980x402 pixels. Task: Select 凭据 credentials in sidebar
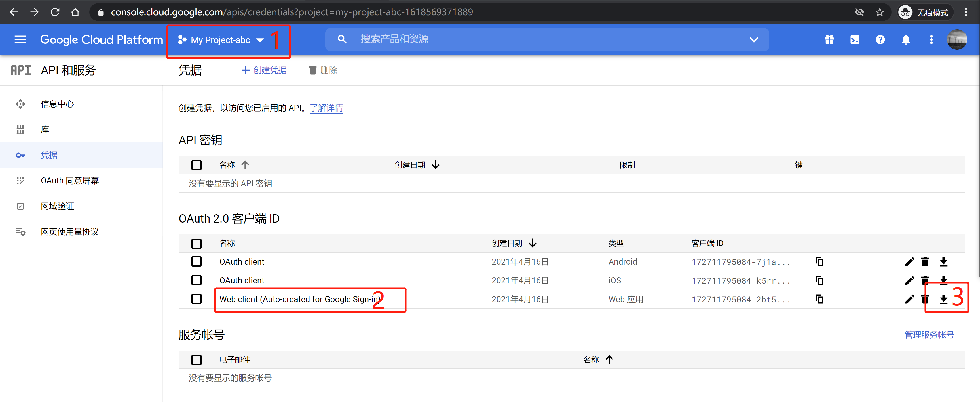click(x=81, y=155)
